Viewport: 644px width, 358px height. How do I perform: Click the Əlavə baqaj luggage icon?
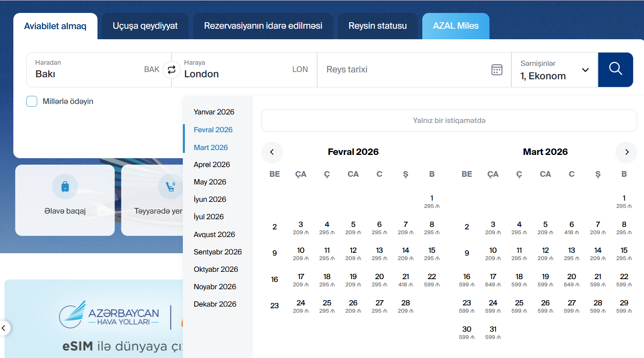coord(65,186)
